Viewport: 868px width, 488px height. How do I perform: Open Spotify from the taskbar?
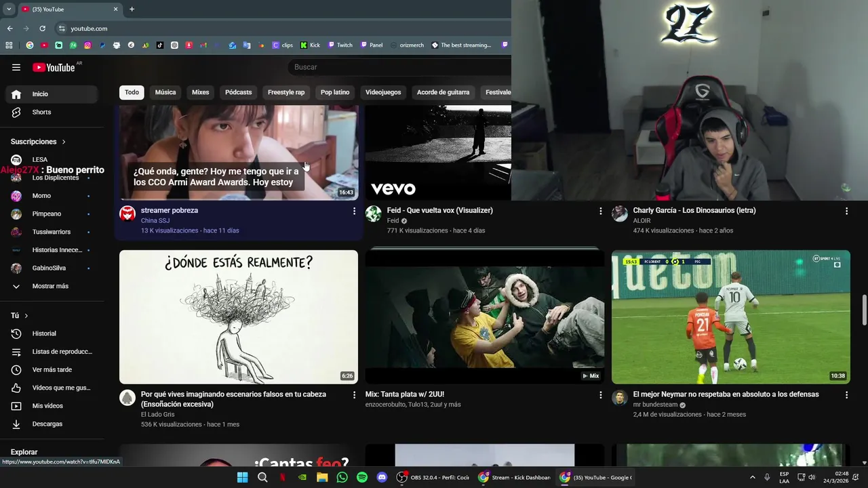click(x=361, y=477)
